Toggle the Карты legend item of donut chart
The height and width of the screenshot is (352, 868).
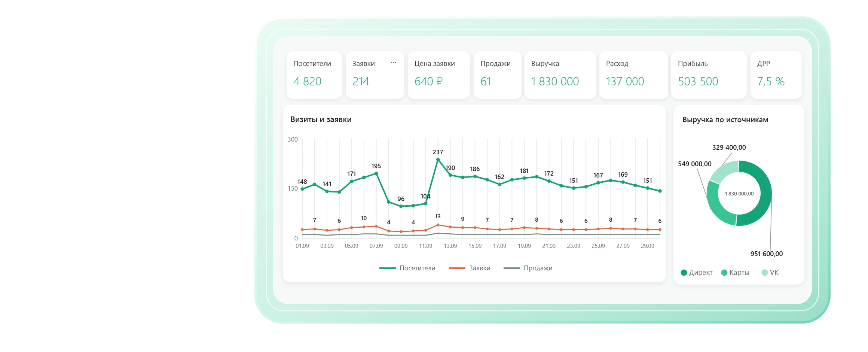click(x=735, y=273)
